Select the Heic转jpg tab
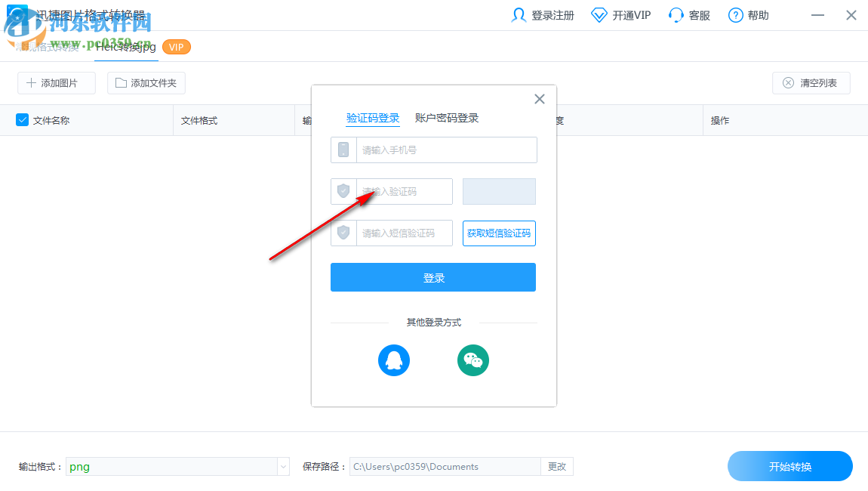The image size is (868, 491). coord(125,46)
